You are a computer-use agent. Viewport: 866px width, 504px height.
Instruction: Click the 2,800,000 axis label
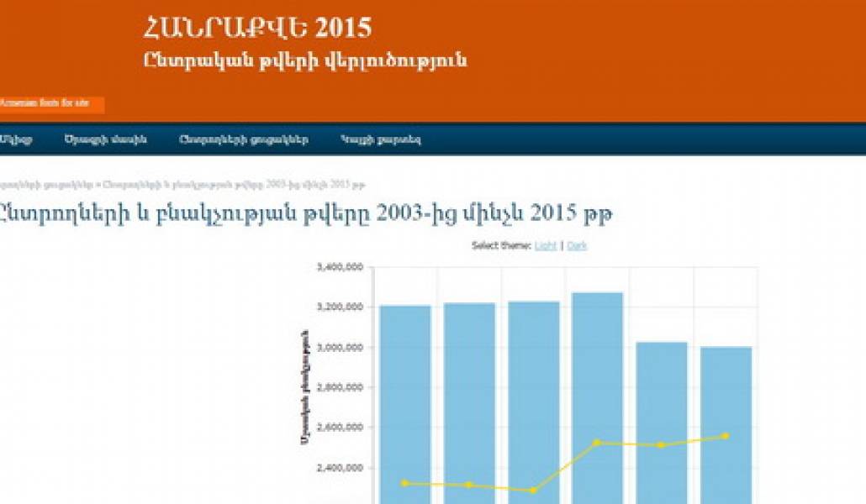pyautogui.click(x=341, y=387)
